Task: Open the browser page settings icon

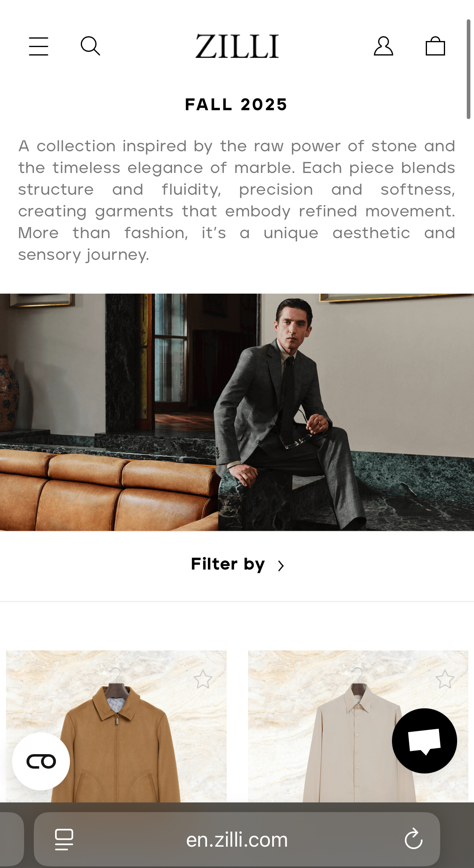Action: coord(64,839)
